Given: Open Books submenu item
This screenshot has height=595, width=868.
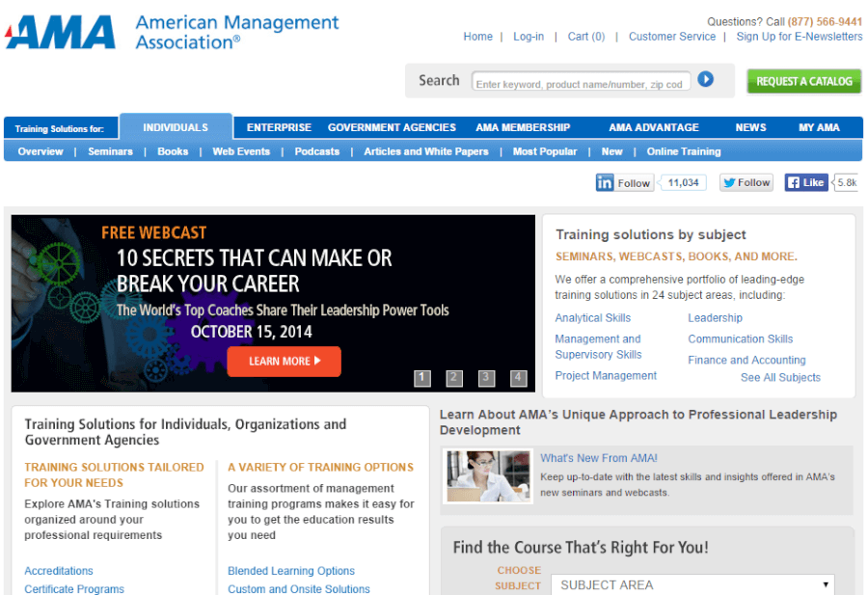Looking at the screenshot, I should 173,151.
